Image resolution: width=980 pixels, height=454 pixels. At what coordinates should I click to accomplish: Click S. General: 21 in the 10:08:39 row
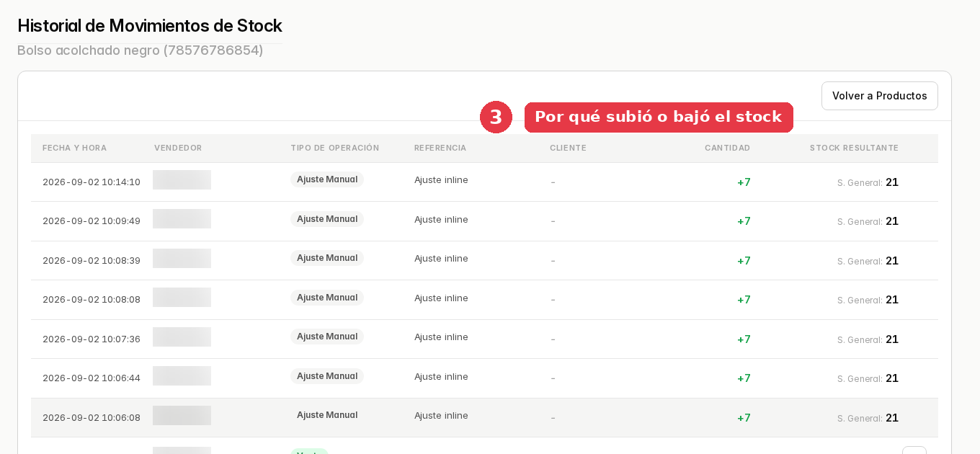[x=868, y=261]
